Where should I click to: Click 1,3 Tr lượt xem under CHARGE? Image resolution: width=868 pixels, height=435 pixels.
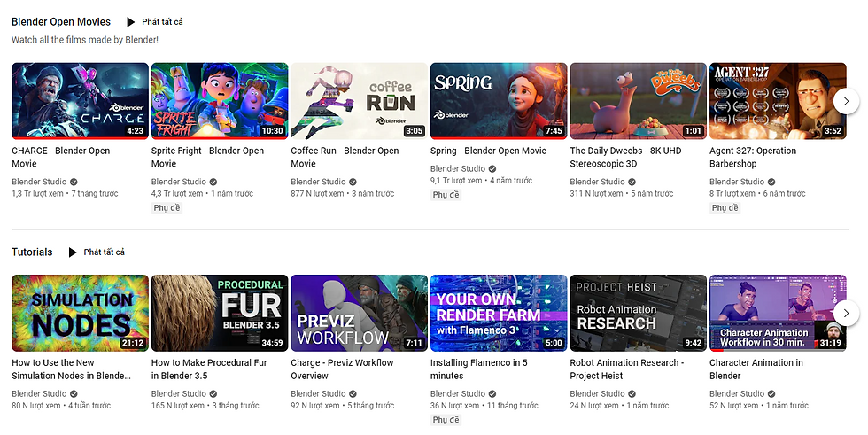(x=37, y=194)
